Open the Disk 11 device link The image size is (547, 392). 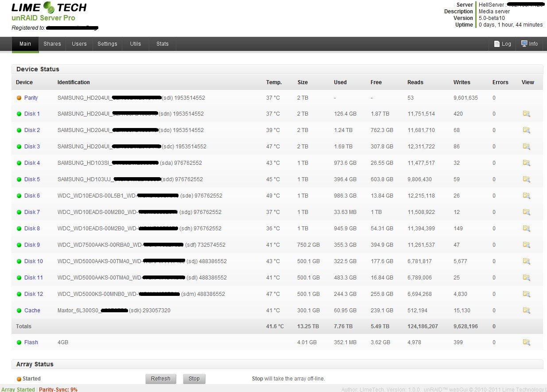pos(34,278)
